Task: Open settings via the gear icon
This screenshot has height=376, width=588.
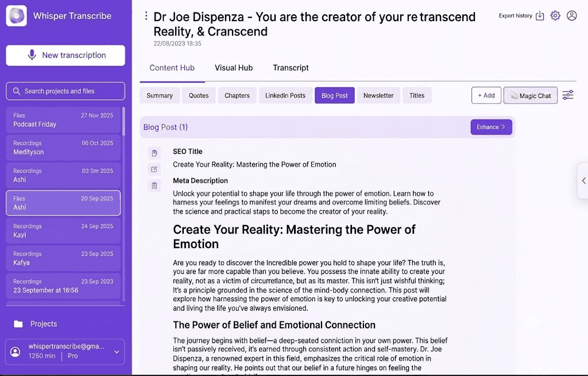Action: click(555, 15)
